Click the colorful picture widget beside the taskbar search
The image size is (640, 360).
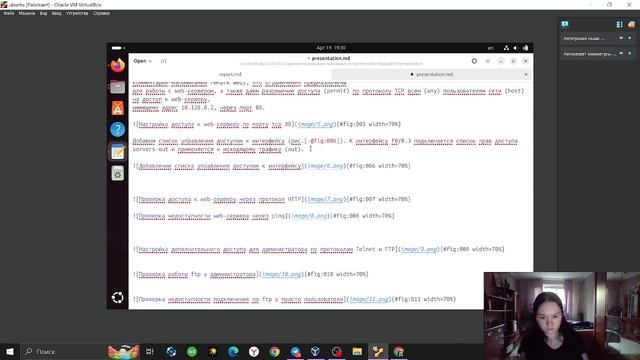click(123, 351)
